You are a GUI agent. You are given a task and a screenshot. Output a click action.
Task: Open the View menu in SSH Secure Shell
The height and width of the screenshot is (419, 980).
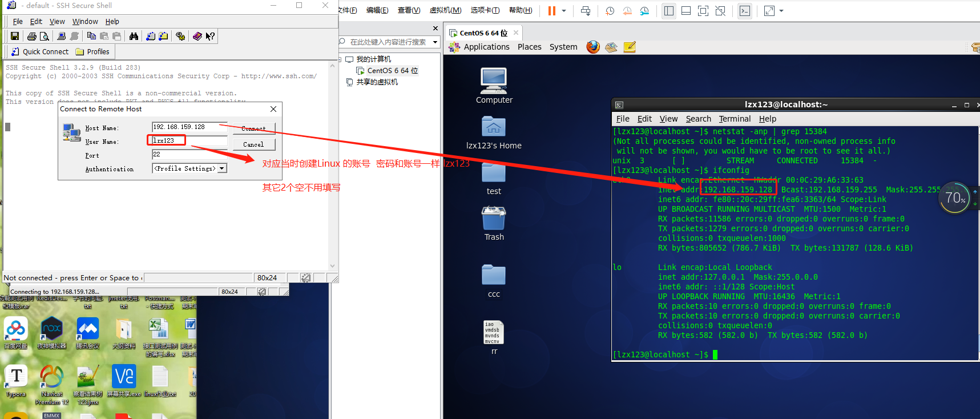(x=57, y=21)
